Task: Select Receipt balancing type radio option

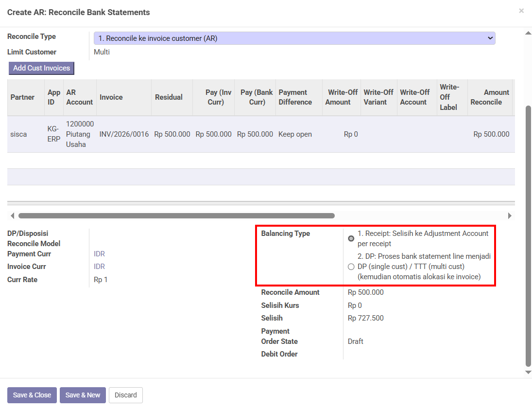Action: point(351,238)
